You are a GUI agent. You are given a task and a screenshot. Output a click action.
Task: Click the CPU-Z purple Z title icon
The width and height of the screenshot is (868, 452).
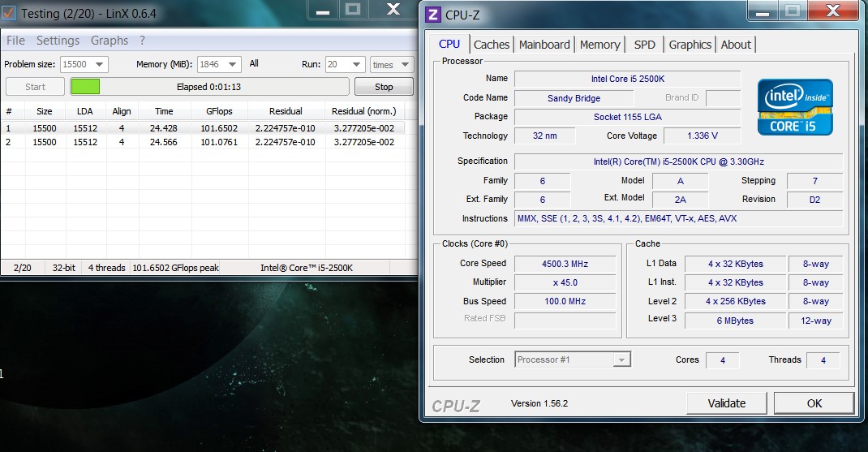tap(433, 15)
